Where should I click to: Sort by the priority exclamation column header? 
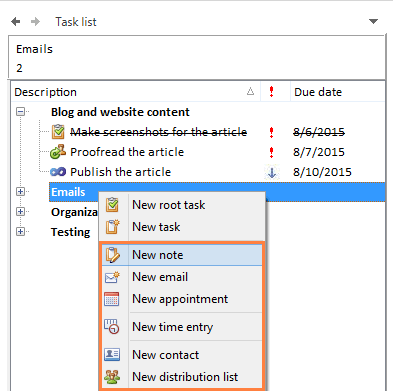click(272, 92)
